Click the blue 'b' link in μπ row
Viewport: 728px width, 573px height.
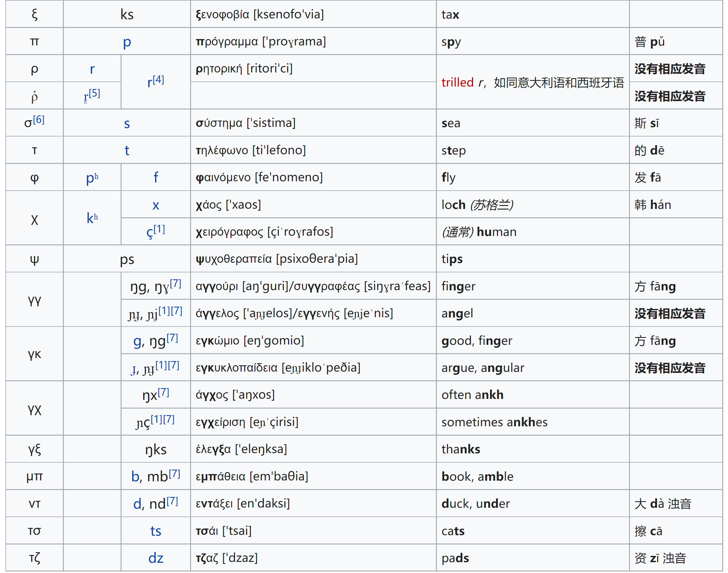pyautogui.click(x=135, y=476)
